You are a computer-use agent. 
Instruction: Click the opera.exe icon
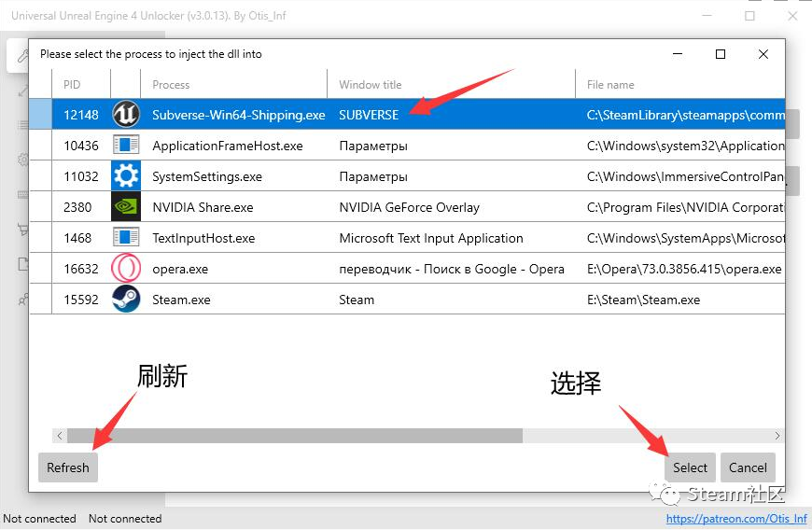tap(126, 268)
